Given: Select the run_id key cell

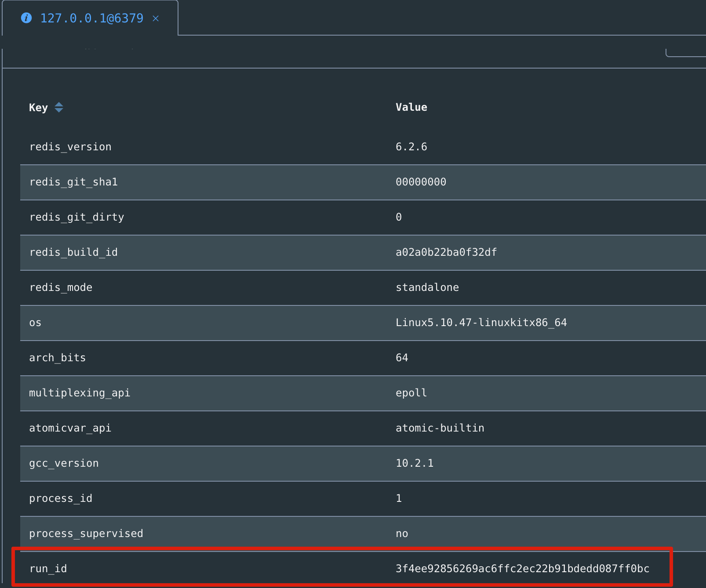Looking at the screenshot, I should [48, 569].
